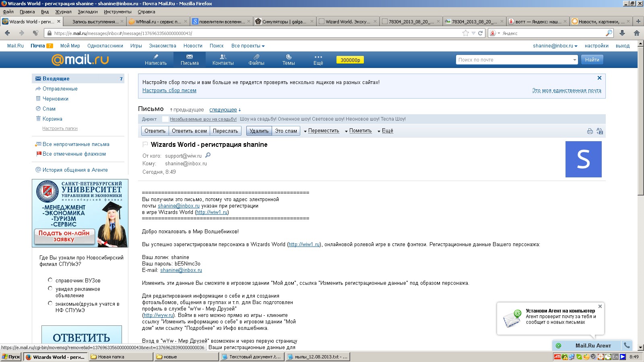Image resolution: width=644 pixels, height=362 pixels.
Task: Close the Mail.Ru Agent install popup
Action: coord(600,306)
